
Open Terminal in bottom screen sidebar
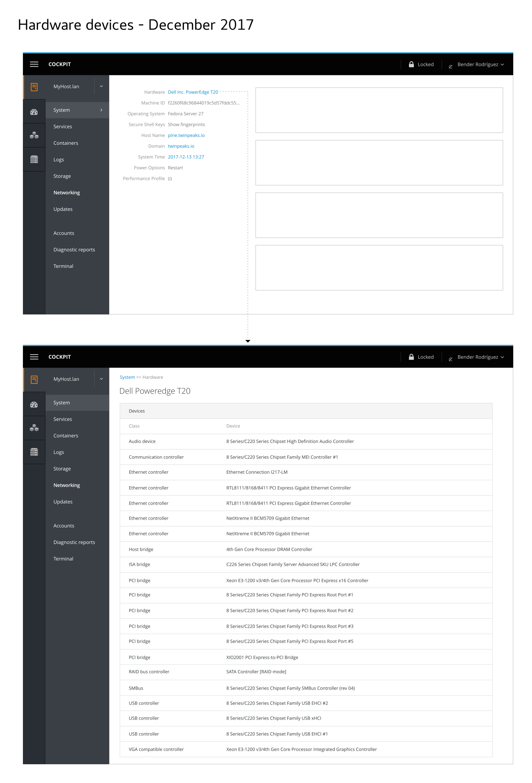tap(63, 559)
